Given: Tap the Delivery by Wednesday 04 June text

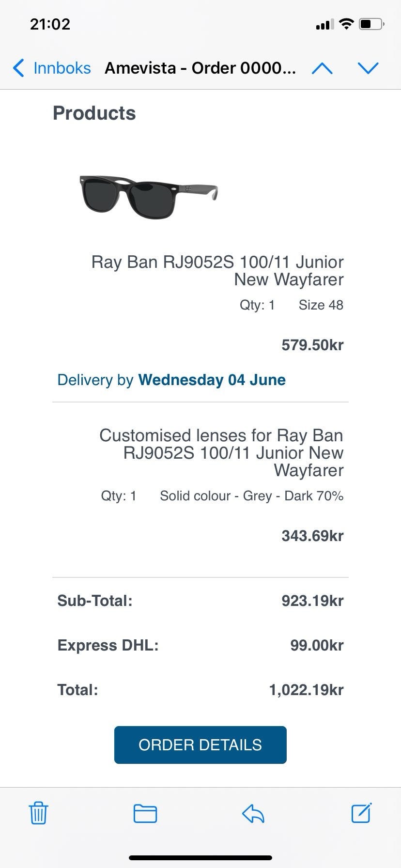Looking at the screenshot, I should 171,380.
